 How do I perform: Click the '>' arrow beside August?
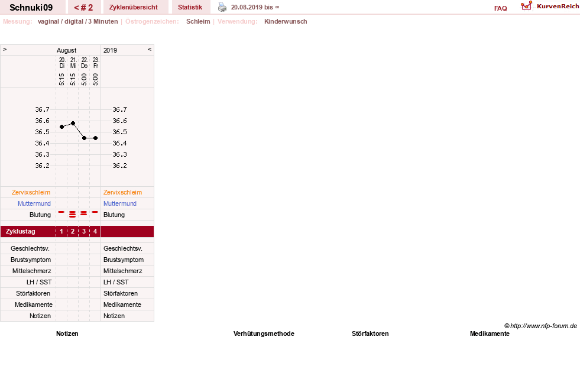(x=5, y=49)
